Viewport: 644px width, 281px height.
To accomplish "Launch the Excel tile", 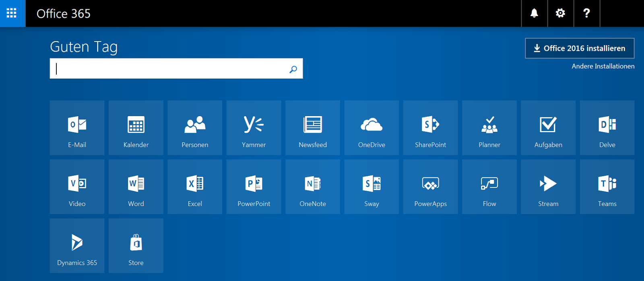I will pyautogui.click(x=195, y=187).
